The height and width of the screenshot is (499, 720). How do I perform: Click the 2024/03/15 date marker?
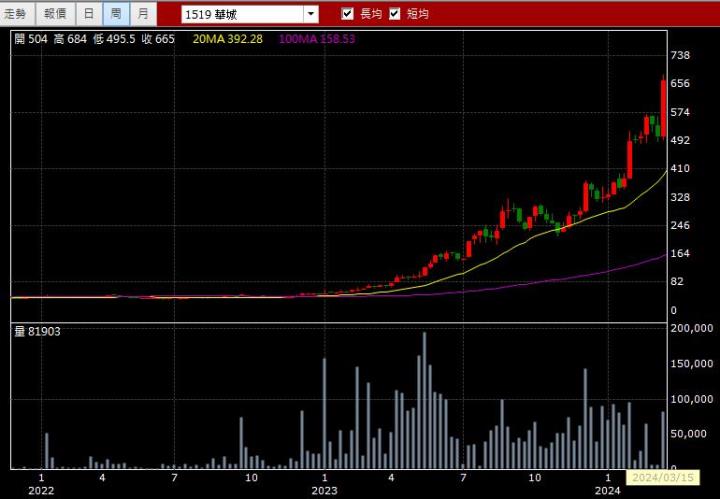point(655,478)
